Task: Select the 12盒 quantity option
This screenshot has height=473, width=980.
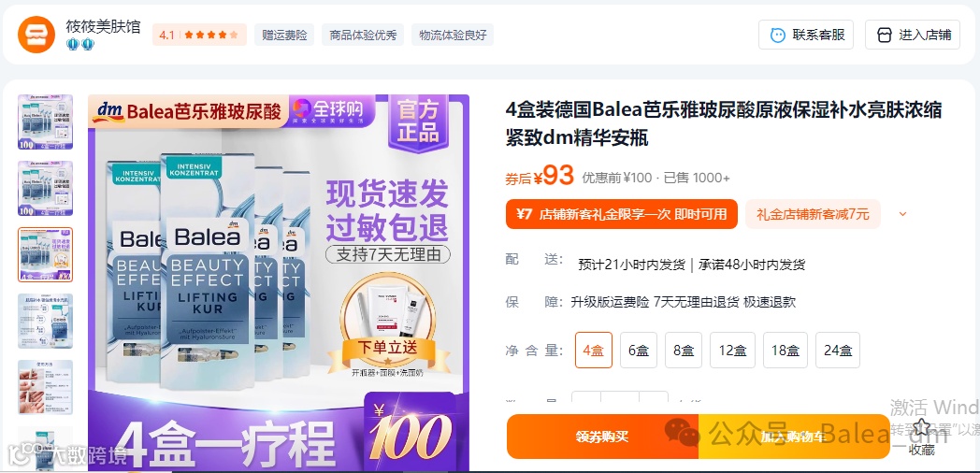Action: pos(732,350)
